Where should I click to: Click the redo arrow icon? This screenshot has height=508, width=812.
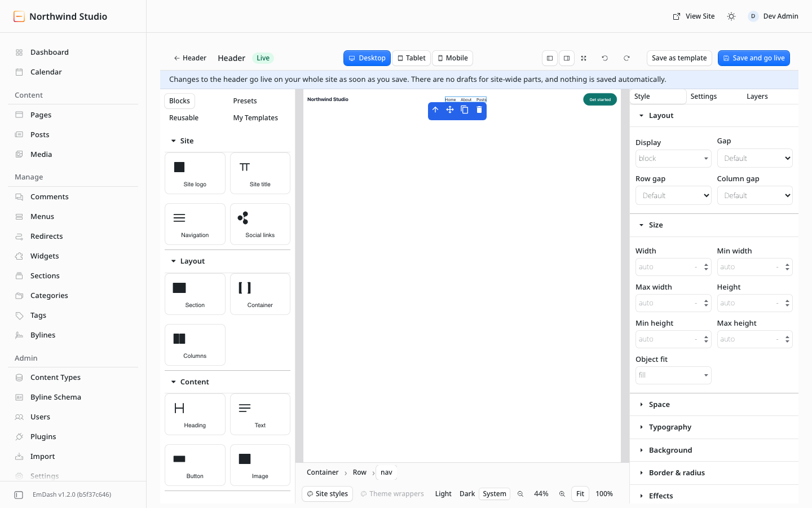(626, 58)
